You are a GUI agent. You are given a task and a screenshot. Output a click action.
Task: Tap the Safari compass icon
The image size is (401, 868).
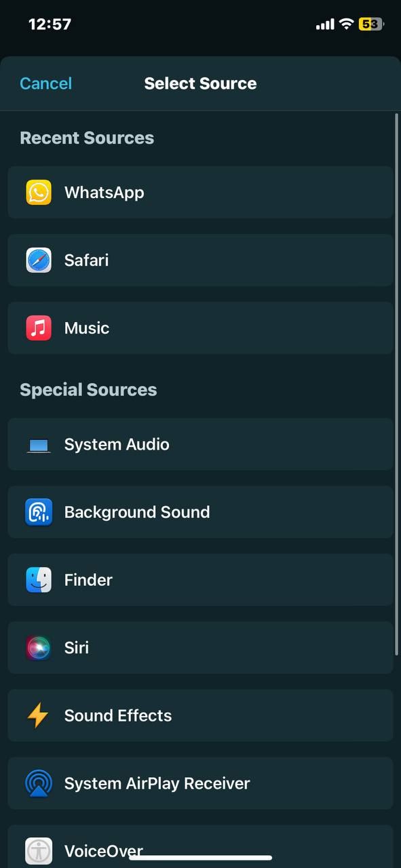tap(39, 260)
